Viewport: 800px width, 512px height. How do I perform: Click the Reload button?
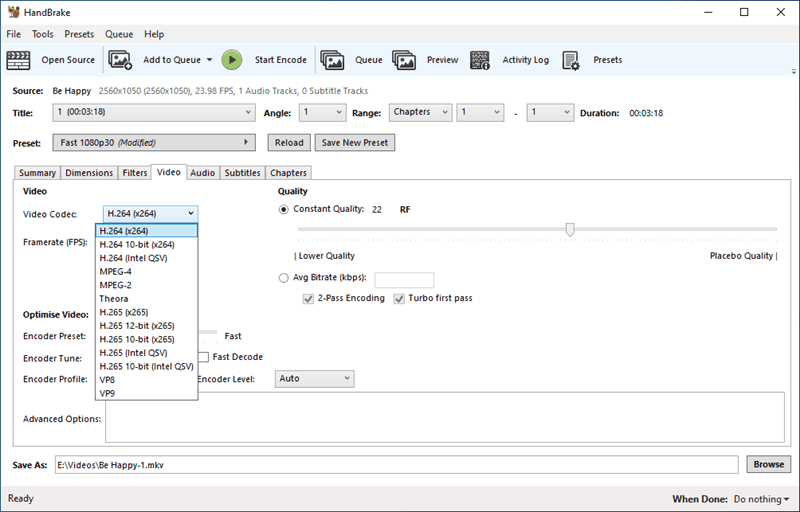pyautogui.click(x=289, y=143)
